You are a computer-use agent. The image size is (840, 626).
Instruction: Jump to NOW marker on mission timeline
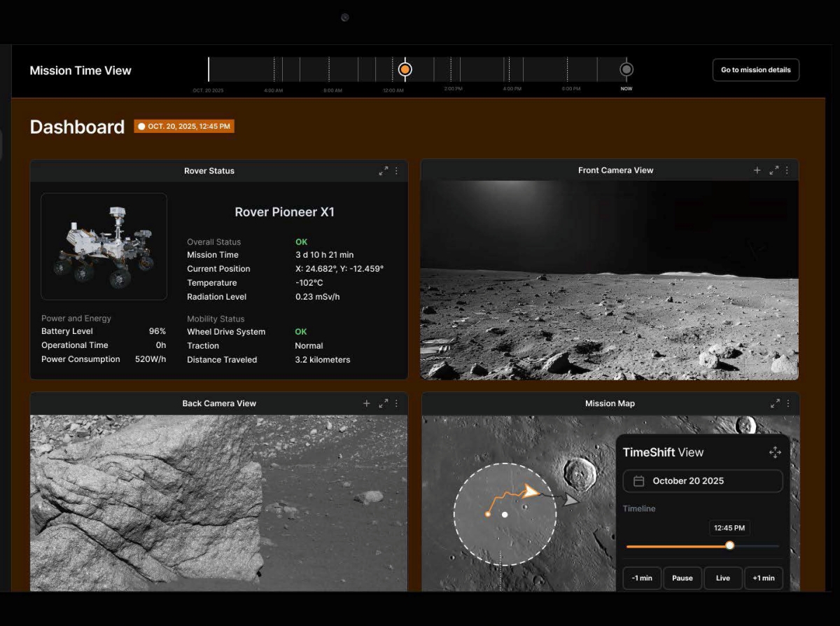tap(626, 69)
